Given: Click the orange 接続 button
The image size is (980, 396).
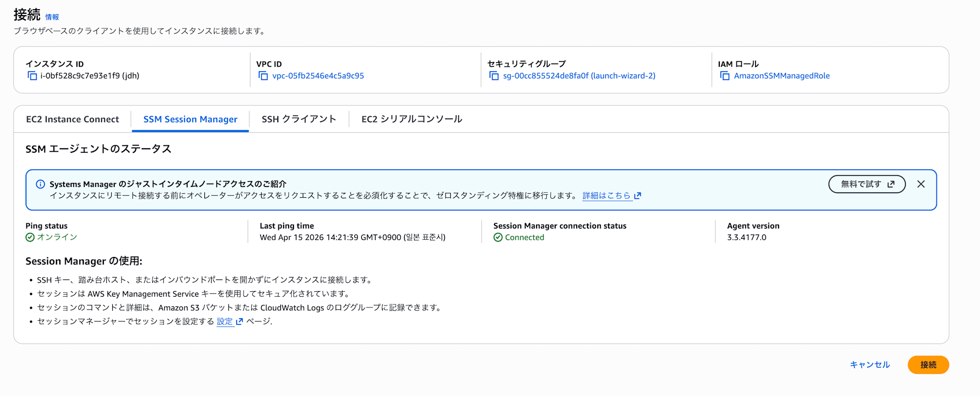Looking at the screenshot, I should tap(928, 365).
